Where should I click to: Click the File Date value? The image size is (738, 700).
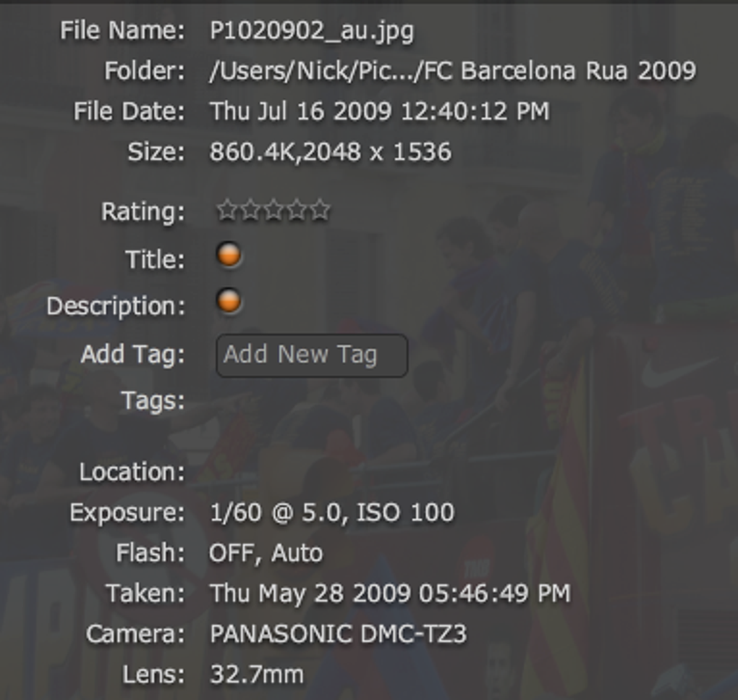[x=379, y=111]
